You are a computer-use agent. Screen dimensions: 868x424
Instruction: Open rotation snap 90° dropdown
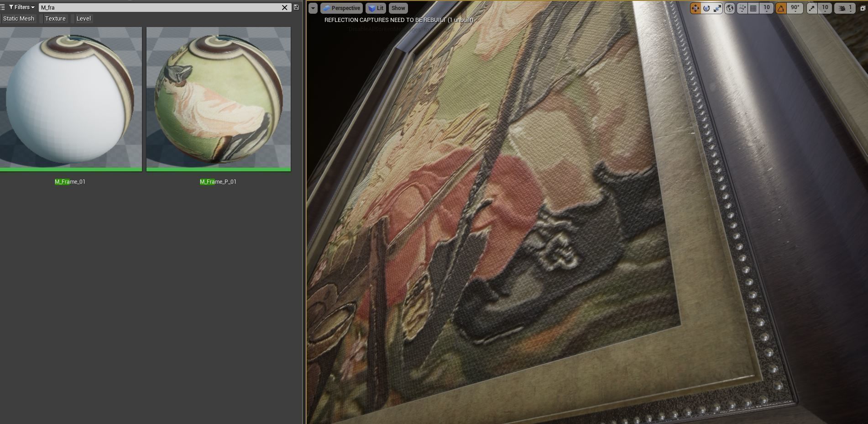[x=795, y=8]
